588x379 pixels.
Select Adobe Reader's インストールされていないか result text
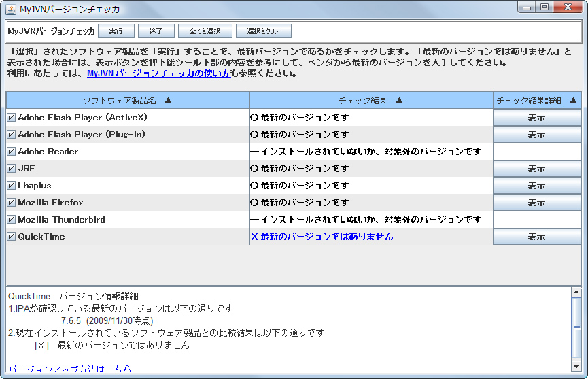[x=366, y=152]
